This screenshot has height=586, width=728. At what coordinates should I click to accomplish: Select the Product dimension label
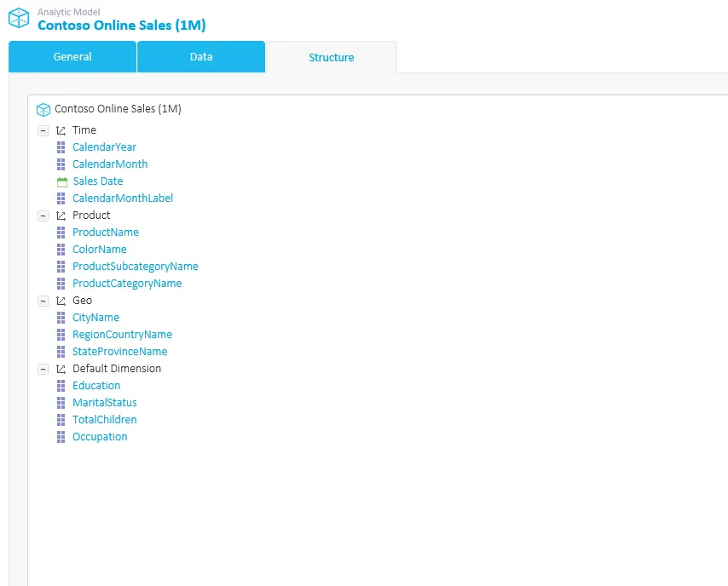[91, 215]
